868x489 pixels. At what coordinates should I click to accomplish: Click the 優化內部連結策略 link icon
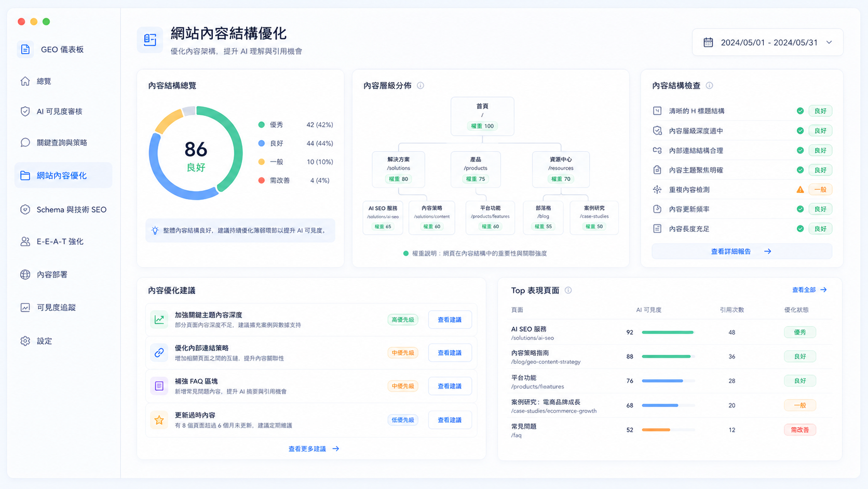click(x=159, y=353)
